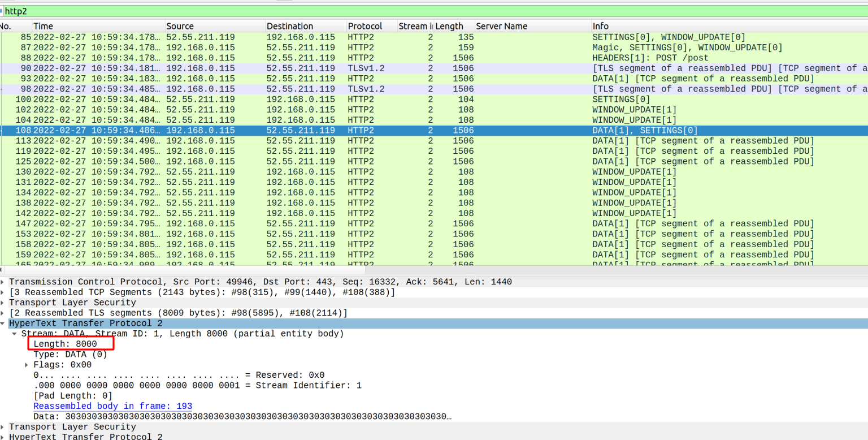The height and width of the screenshot is (440, 868).
Task: Expand the bottom HyperText Transfer Protocol 2 node
Action: [5, 437]
